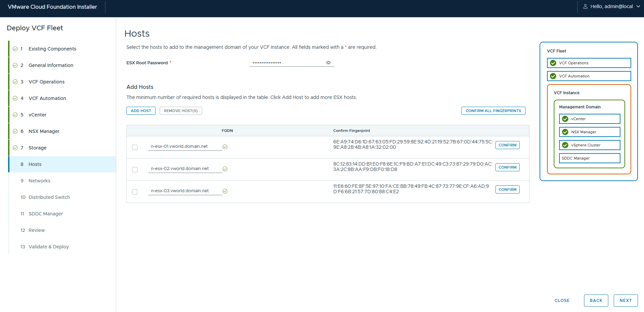Click the Add Host button
644x312 pixels.
click(141, 111)
